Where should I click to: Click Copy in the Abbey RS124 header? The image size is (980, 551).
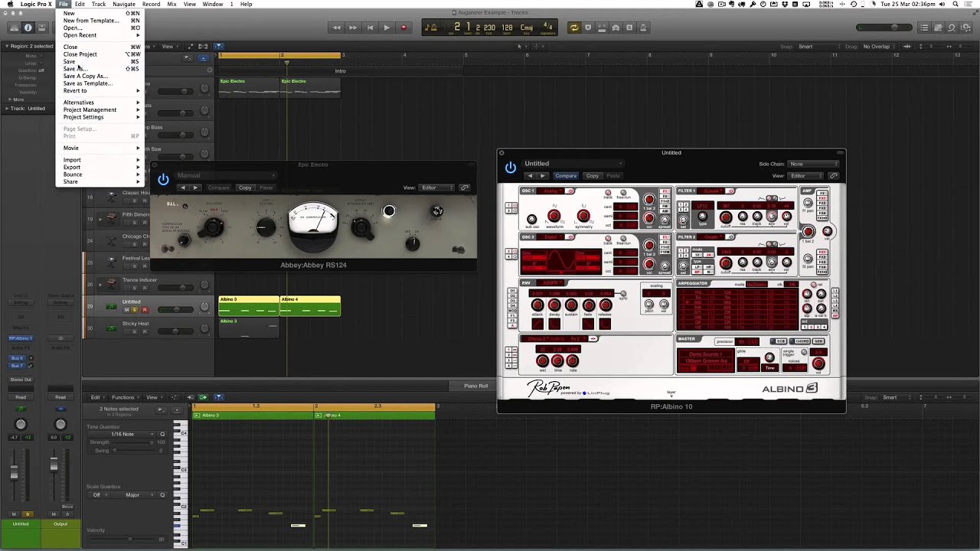(x=245, y=187)
